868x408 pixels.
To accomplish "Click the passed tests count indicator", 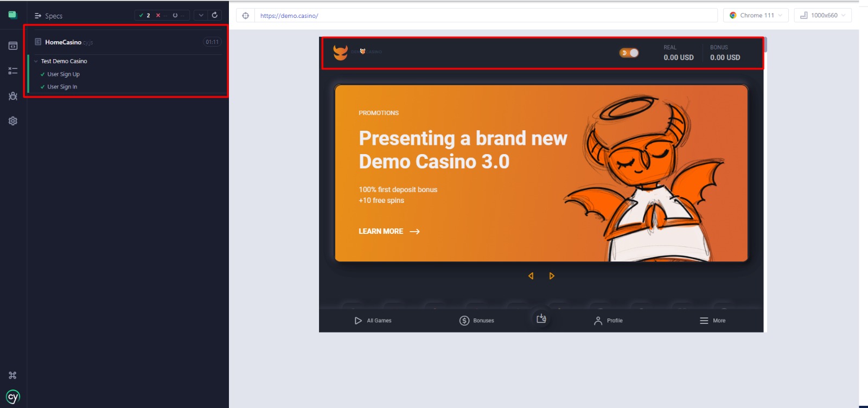I will 145,15.
